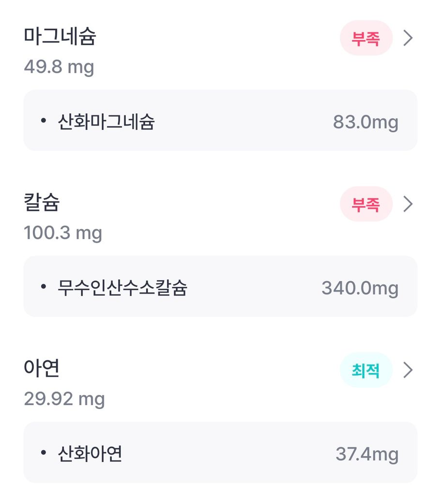Click the 83.0mg ingredient amount
Viewport: 441px width, 504px height.
[x=365, y=122]
